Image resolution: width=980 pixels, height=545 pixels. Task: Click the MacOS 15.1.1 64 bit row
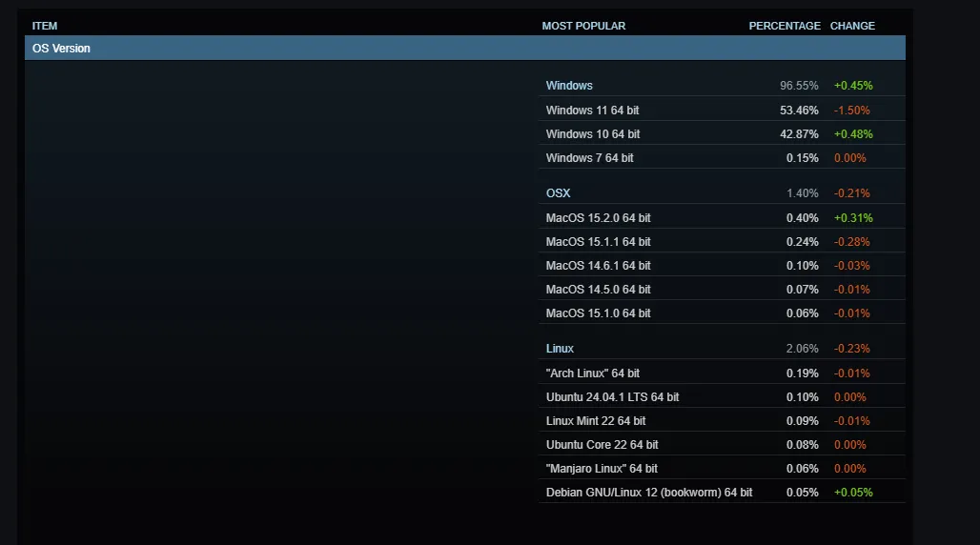598,242
